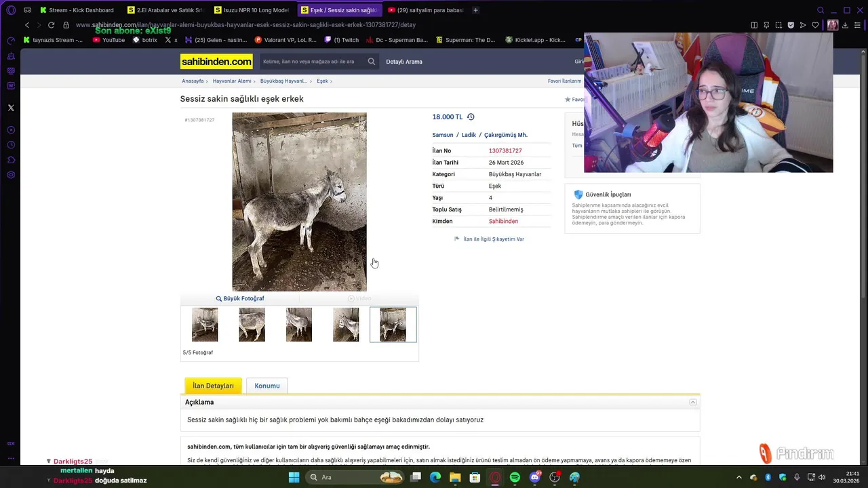This screenshot has width=868, height=488.
Task: Open the sidebar settings gear icon
Action: 11,175
